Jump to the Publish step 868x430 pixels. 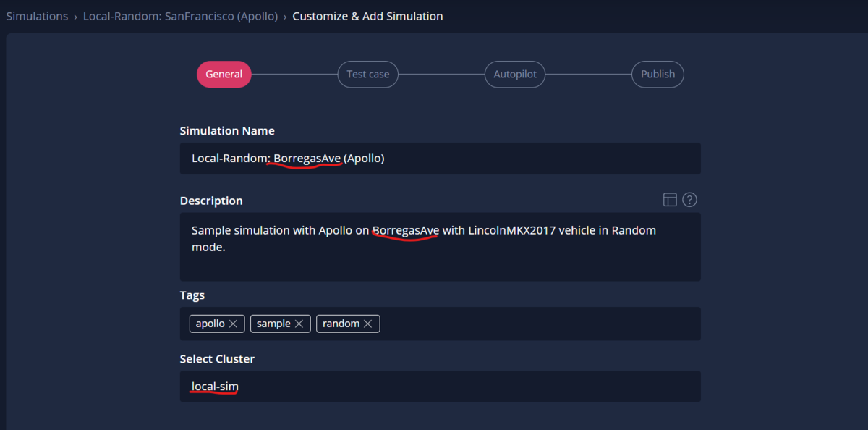coord(658,74)
